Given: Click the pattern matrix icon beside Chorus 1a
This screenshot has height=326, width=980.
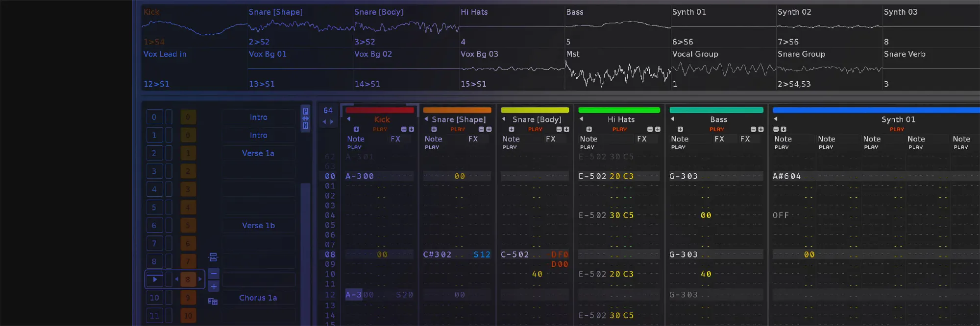Looking at the screenshot, I should [213, 301].
